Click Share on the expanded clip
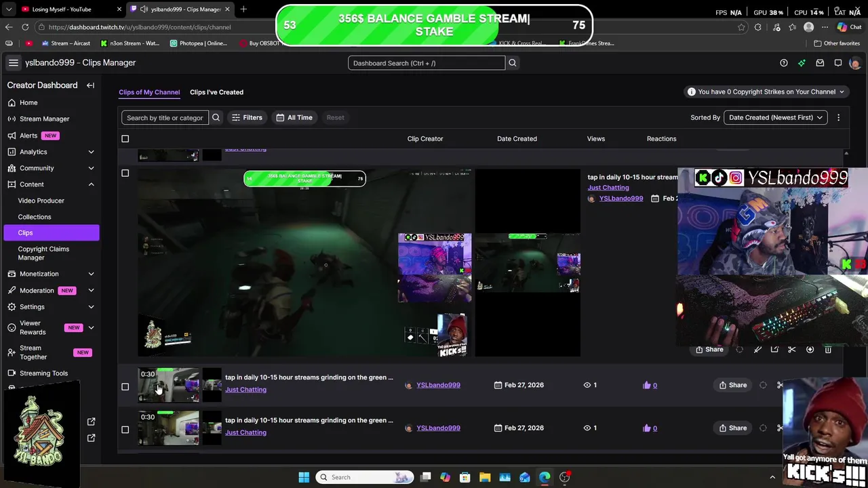The image size is (868, 488). [709, 350]
